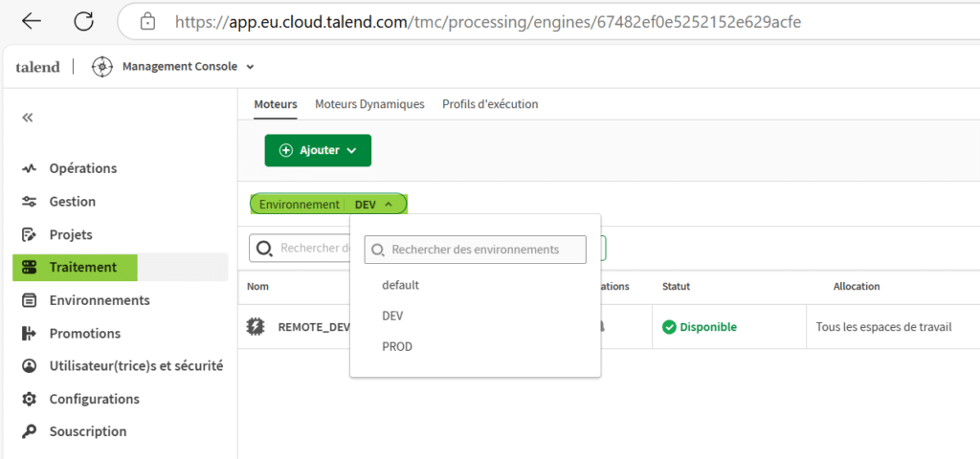This screenshot has width=980, height=459.
Task: Click Tous les espaces de travail cell
Action: point(883,327)
